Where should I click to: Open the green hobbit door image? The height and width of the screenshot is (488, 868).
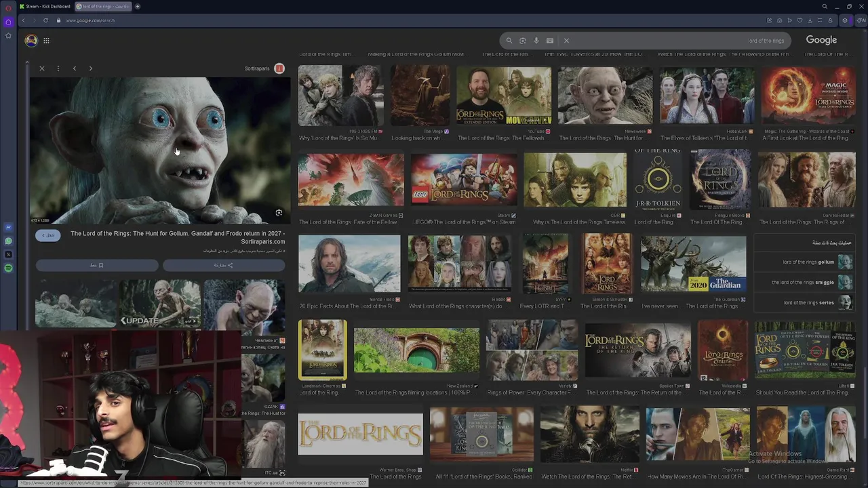pyautogui.click(x=416, y=350)
